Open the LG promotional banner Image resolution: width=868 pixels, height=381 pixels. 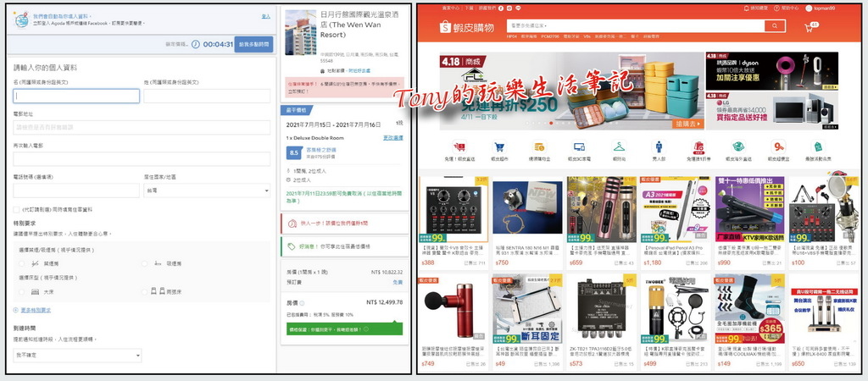click(x=771, y=111)
